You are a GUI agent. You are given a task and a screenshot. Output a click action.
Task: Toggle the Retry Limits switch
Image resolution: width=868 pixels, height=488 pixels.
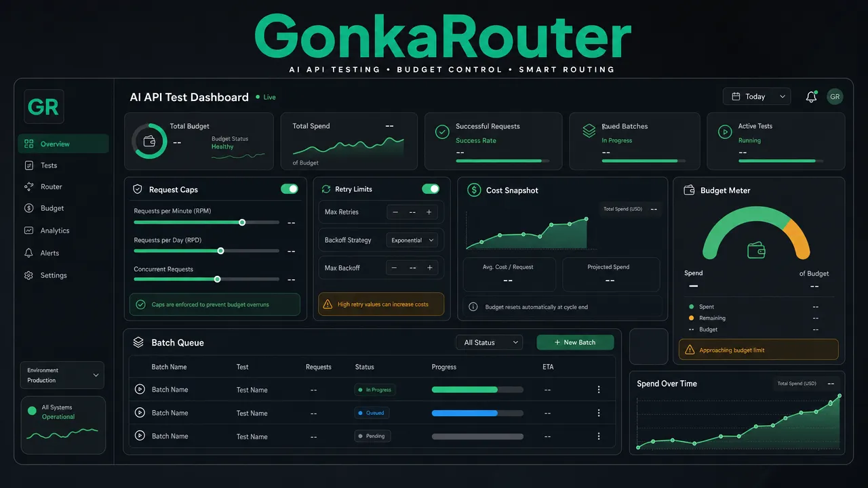point(431,189)
